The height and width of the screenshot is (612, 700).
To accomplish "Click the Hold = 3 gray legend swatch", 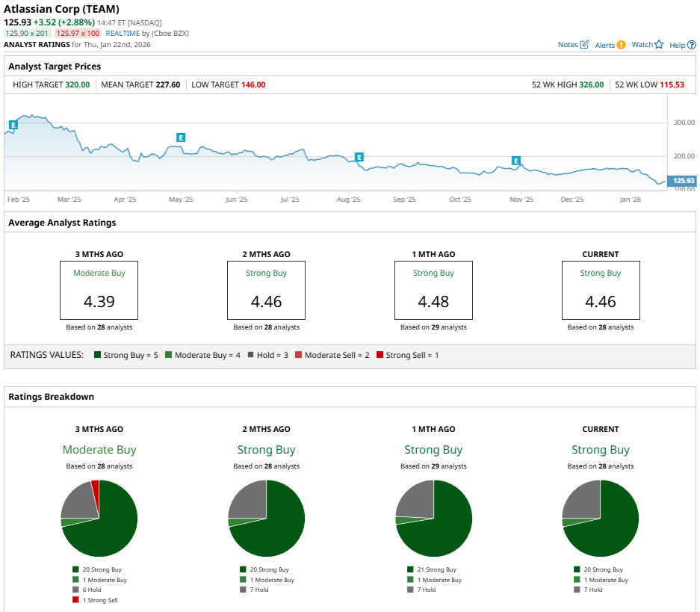I will click(251, 355).
